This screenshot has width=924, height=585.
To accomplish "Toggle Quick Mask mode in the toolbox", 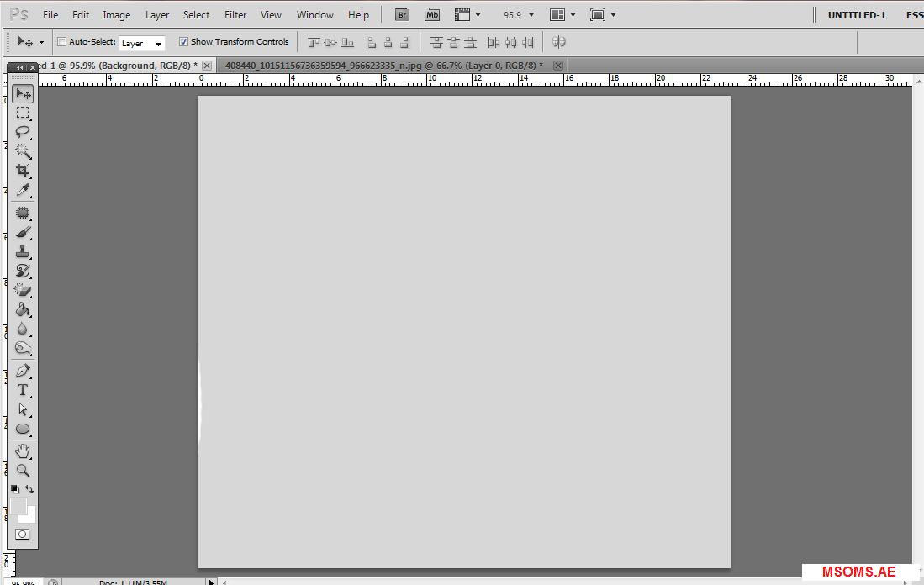I will tap(23, 534).
